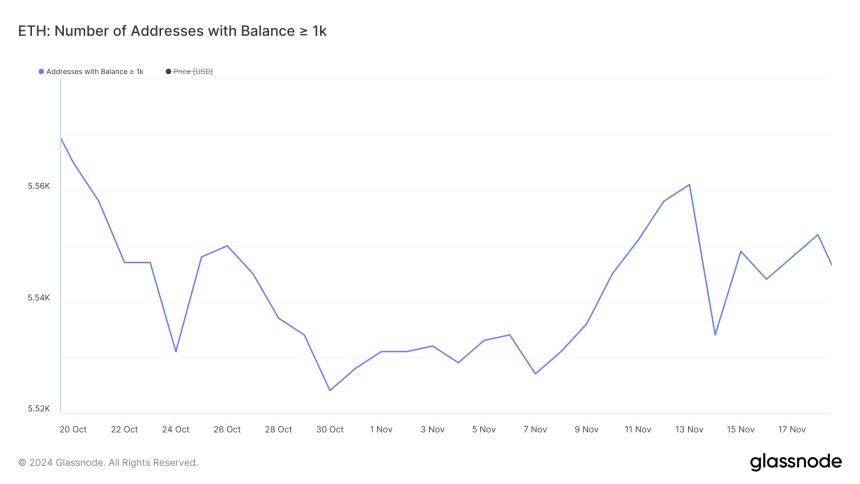Viewport: 860px width, 484px height.
Task: Click the 5.54K y-axis label
Action: coord(38,298)
